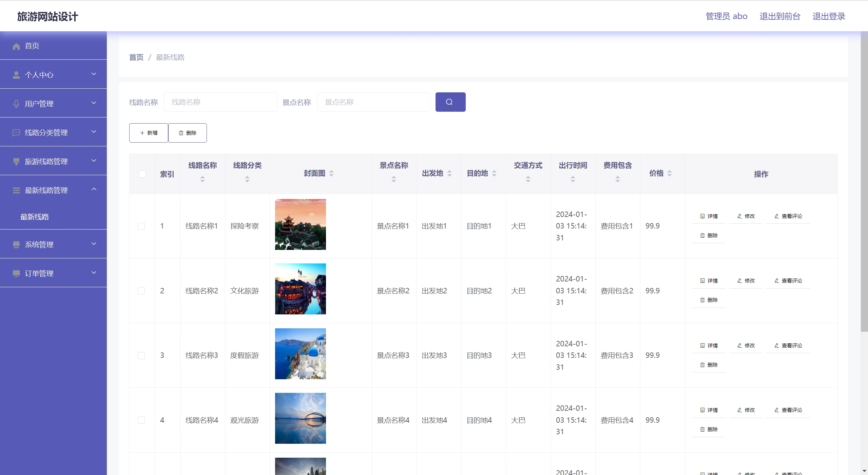The image size is (868, 475).
Task: Click the 个人中心 person icon
Action: pyautogui.click(x=16, y=75)
